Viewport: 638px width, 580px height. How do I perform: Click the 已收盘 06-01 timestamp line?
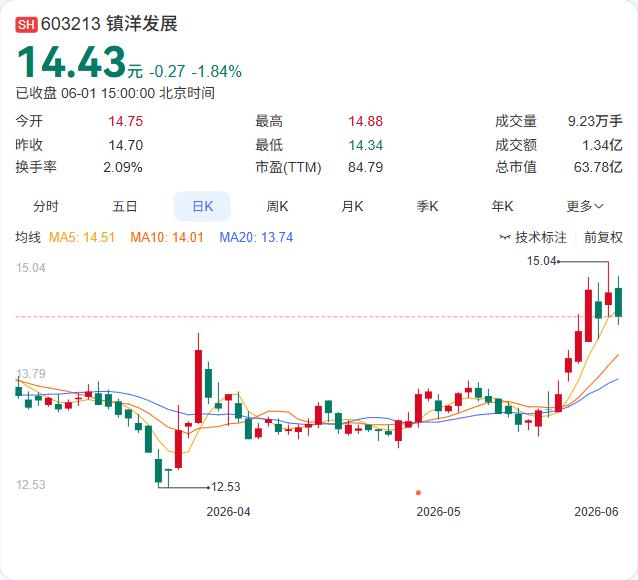[115, 93]
